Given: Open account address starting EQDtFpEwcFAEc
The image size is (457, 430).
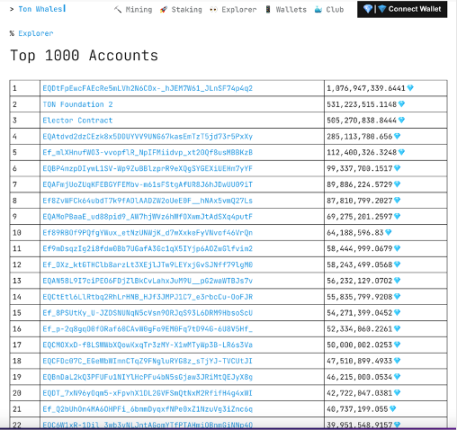Looking at the screenshot, I should (x=147, y=88).
